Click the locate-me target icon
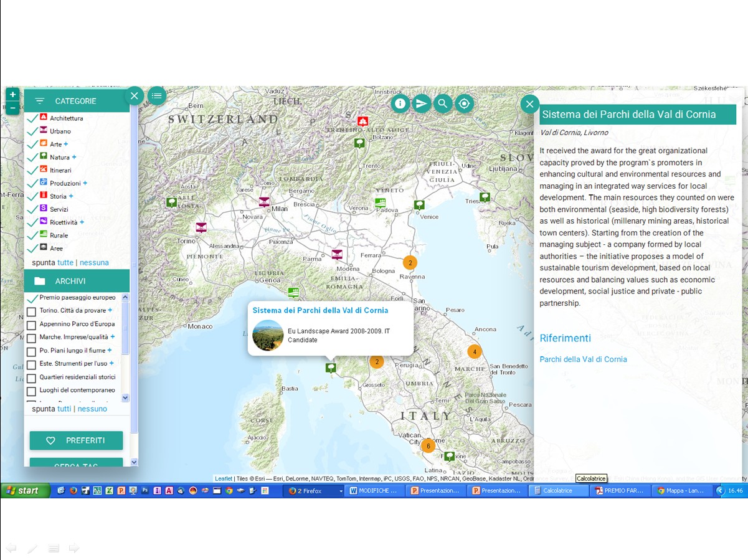The width and height of the screenshot is (748, 560). tap(464, 103)
